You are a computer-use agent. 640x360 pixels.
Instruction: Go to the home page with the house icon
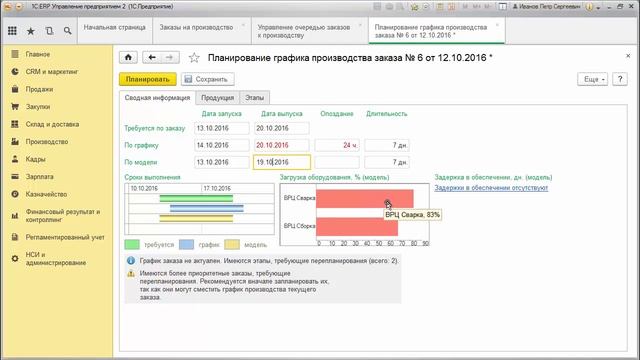click(128, 57)
